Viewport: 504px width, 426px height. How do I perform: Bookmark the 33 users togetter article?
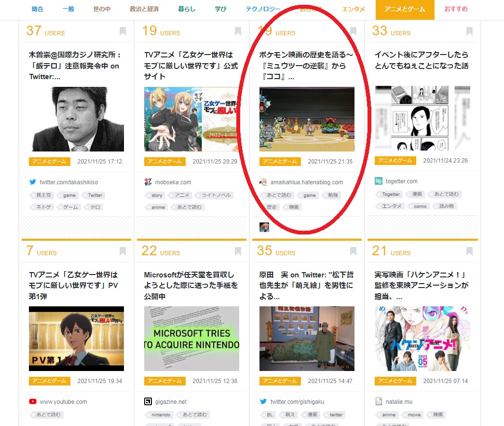tap(469, 31)
